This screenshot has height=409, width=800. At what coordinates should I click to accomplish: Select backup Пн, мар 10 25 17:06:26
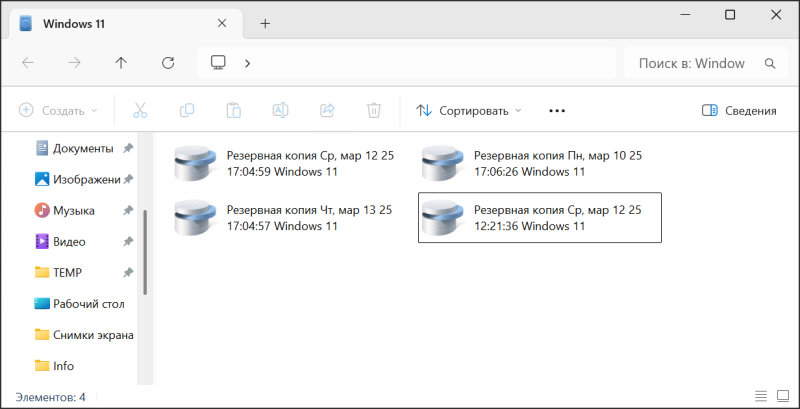[x=540, y=163]
